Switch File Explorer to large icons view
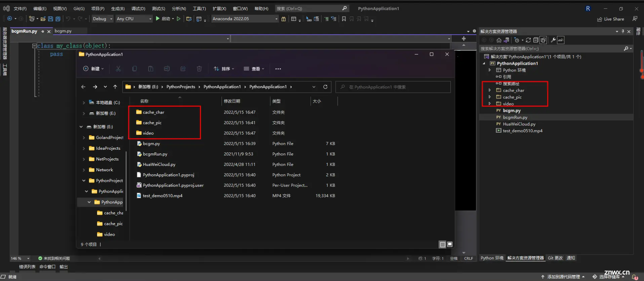The height and width of the screenshot is (281, 644). pyautogui.click(x=450, y=244)
